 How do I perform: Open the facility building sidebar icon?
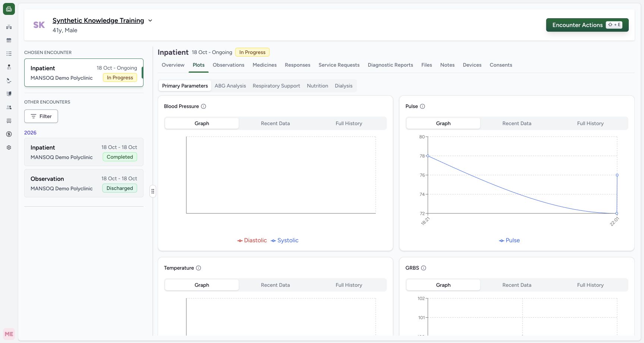(9, 27)
